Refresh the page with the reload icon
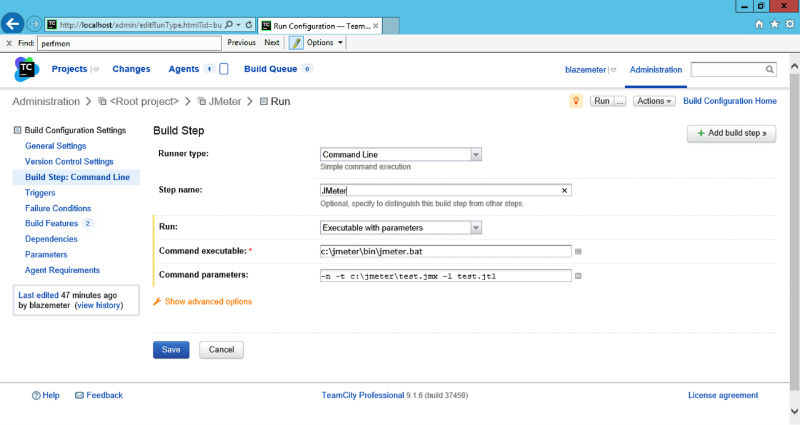Screen dimensions: 800x425 249,24
